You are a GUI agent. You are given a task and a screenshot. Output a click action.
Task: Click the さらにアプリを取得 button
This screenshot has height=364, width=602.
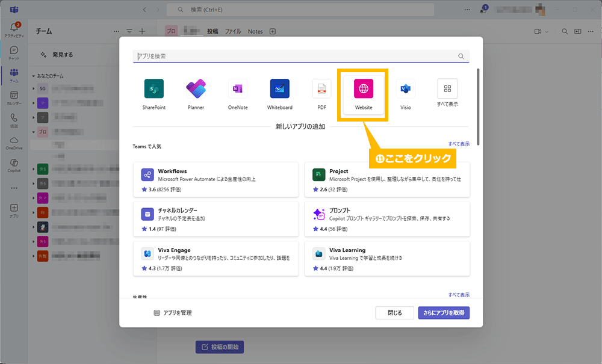point(444,313)
